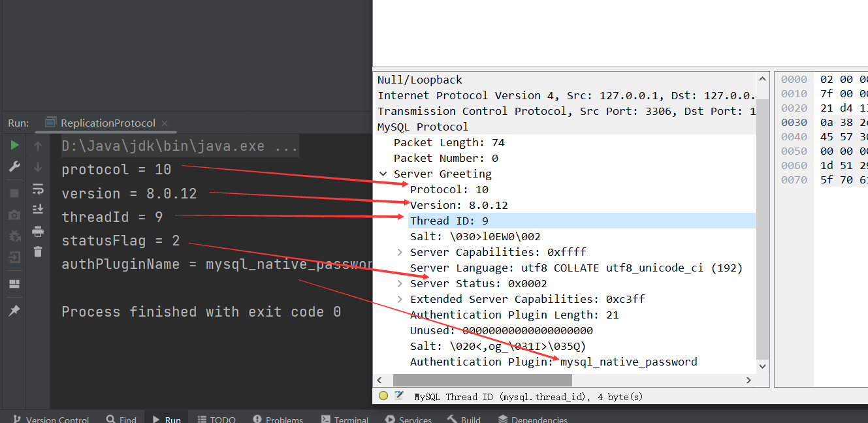Click the yellow status circle near packet info

tap(383, 396)
